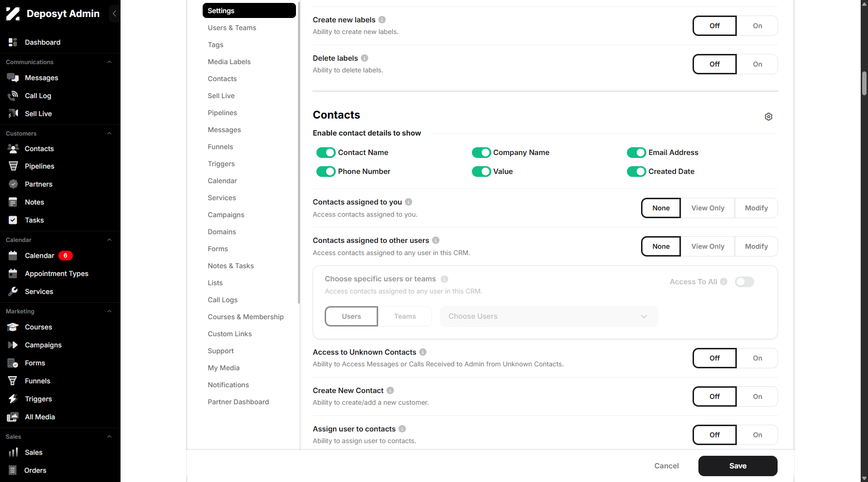Open the Choose Users dropdown
Screen dimensions: 868x482
(549, 316)
